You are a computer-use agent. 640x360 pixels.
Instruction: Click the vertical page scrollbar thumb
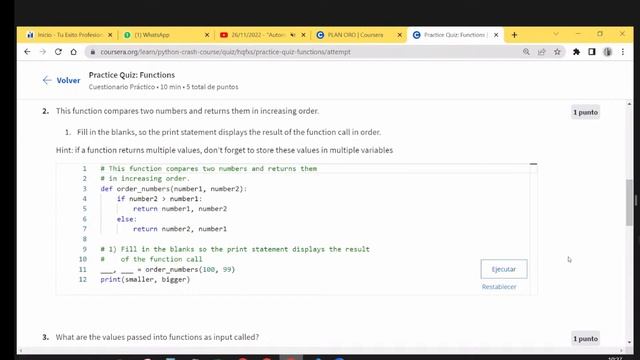(x=629, y=202)
